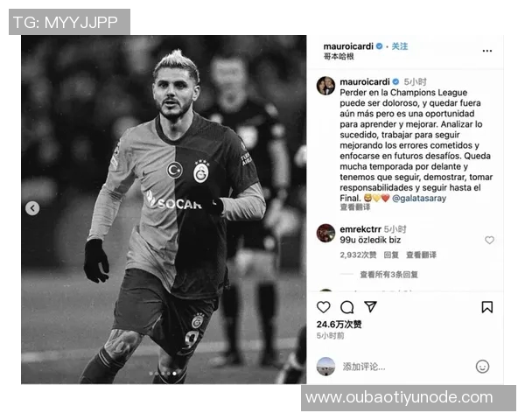Click 查看翻译 under the post caption
Image resolution: width=525 pixels, height=420 pixels.
pyautogui.click(x=355, y=207)
